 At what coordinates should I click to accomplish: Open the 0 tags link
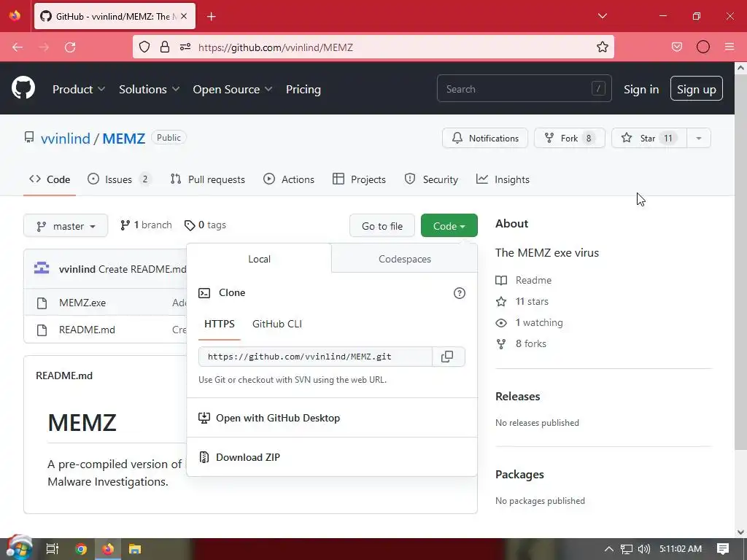pyautogui.click(x=205, y=225)
